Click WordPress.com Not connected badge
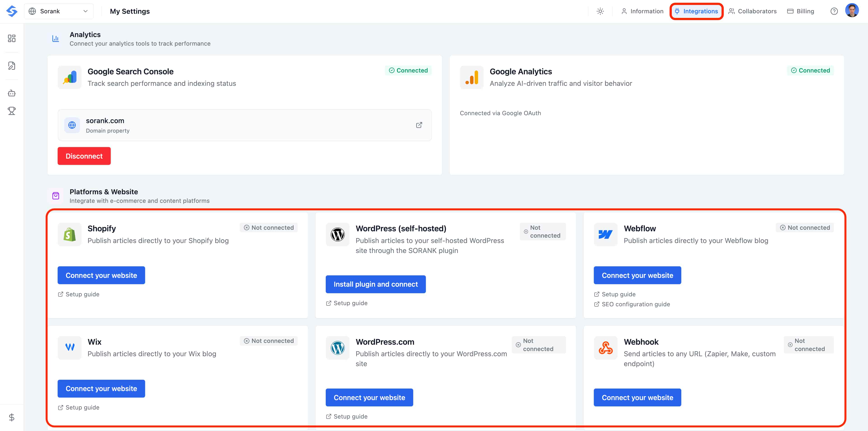Viewport: 868px width, 431px height. (x=538, y=345)
